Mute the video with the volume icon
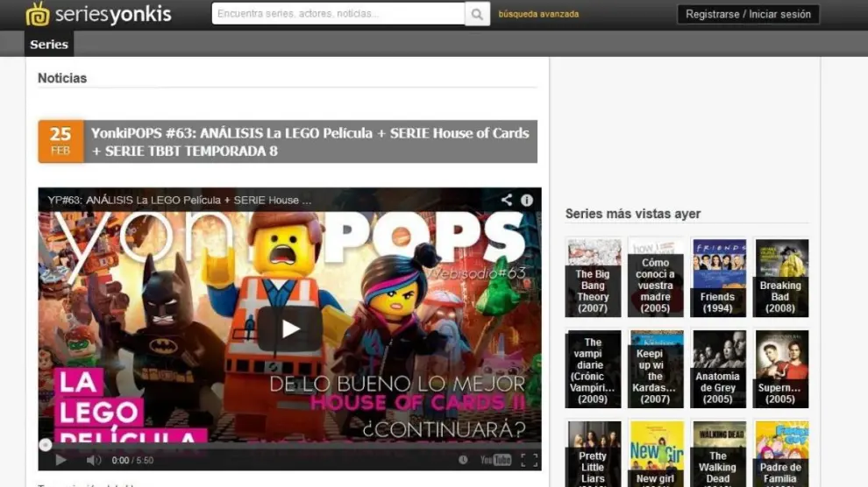 (94, 460)
